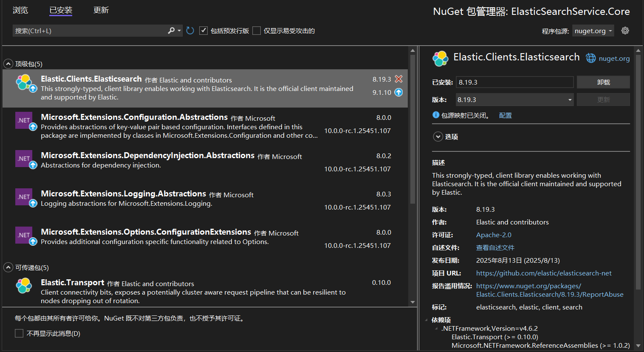Click package list vertical scrollbar thumb
644x352 pixels.
[x=412, y=129]
